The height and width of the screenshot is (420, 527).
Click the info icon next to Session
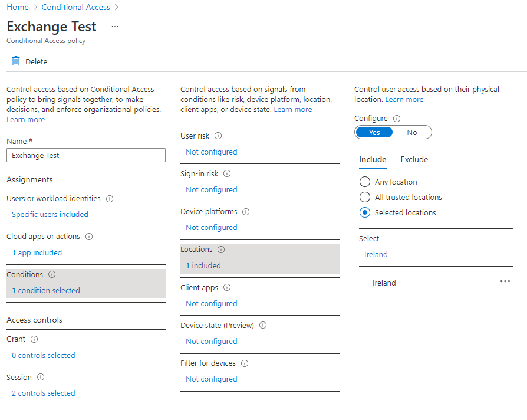(39, 377)
